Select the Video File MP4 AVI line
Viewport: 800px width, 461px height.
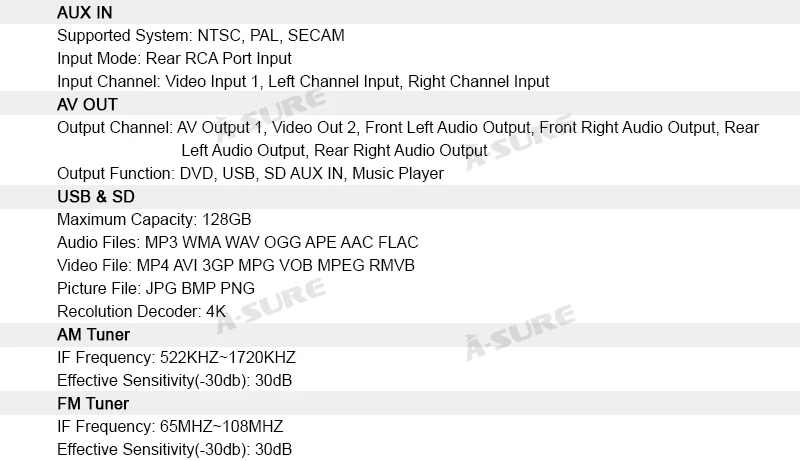pos(236,265)
